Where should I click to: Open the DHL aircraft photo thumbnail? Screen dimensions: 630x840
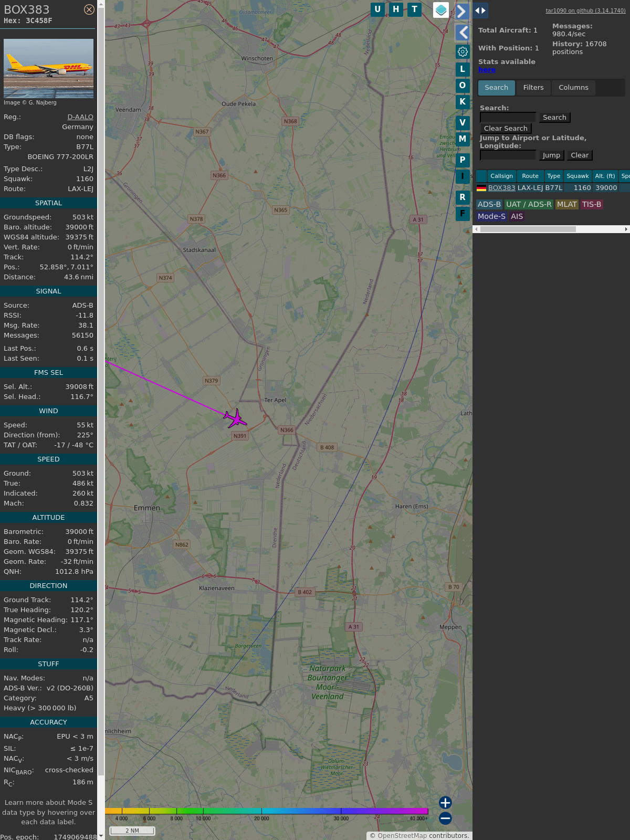tap(48, 68)
